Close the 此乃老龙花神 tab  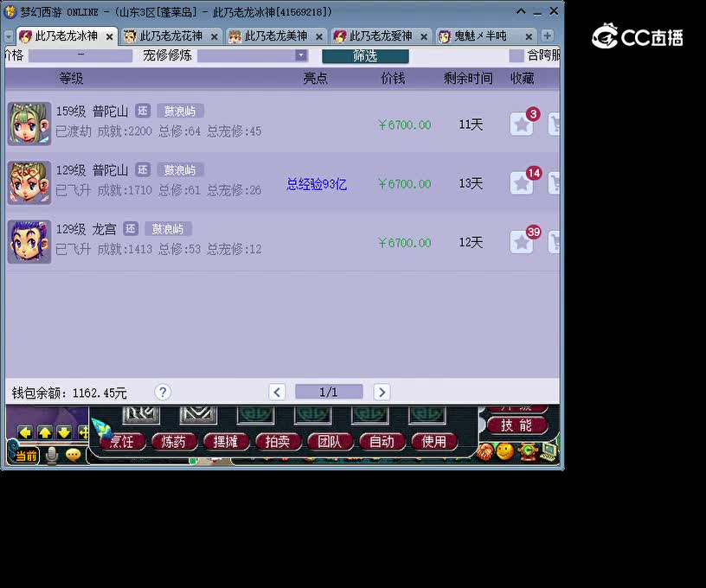(215, 37)
